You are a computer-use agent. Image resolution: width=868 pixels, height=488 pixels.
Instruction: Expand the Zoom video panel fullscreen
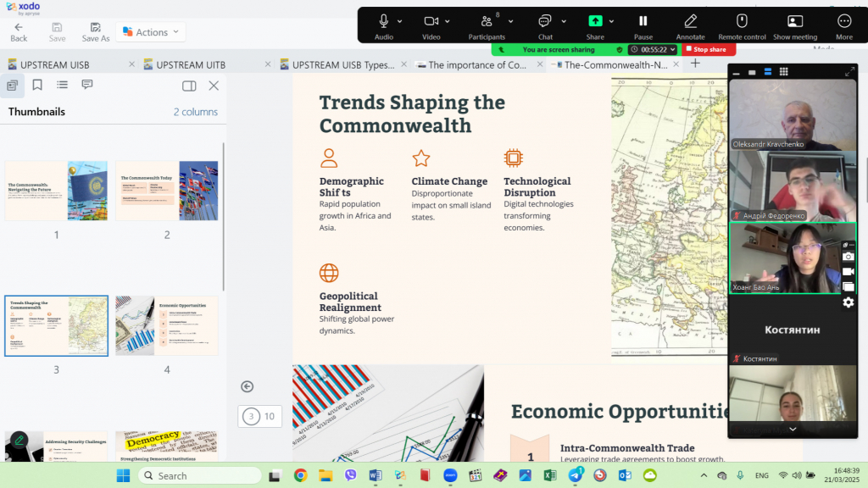point(849,72)
